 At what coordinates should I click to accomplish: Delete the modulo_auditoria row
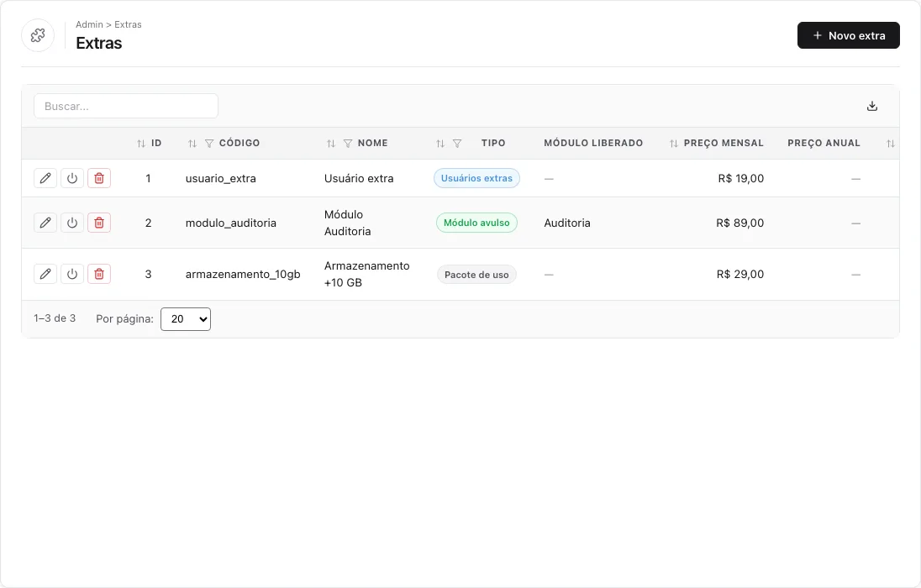coord(99,223)
